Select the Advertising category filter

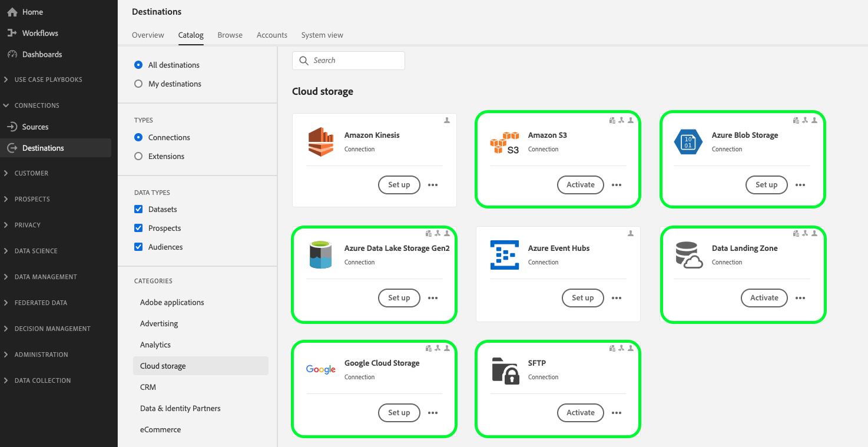pyautogui.click(x=159, y=323)
